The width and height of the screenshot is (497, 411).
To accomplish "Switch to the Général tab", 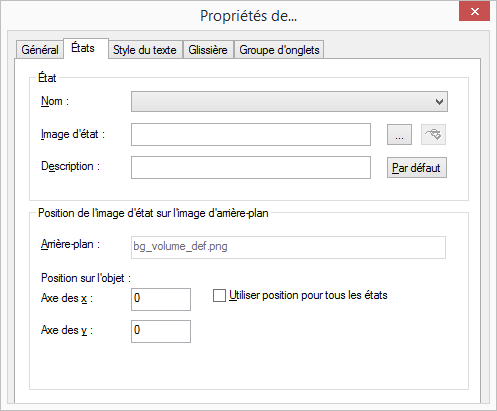I will coord(40,50).
